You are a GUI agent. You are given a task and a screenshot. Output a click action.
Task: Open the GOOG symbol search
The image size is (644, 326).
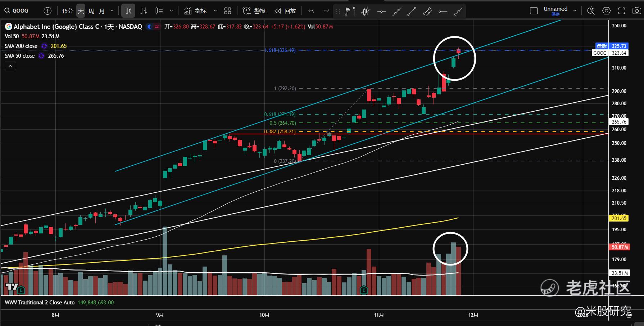(17, 11)
